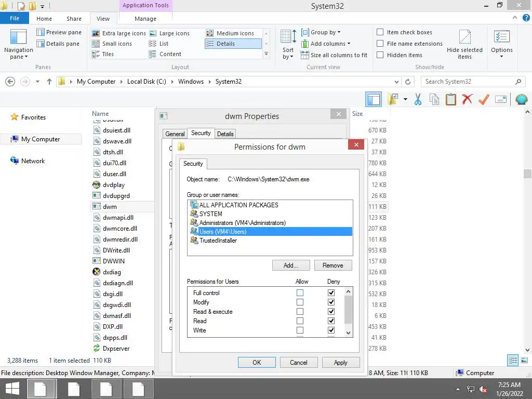This screenshot has height=399, width=532.
Task: Uncheck Deny for Full control
Action: pos(331,292)
